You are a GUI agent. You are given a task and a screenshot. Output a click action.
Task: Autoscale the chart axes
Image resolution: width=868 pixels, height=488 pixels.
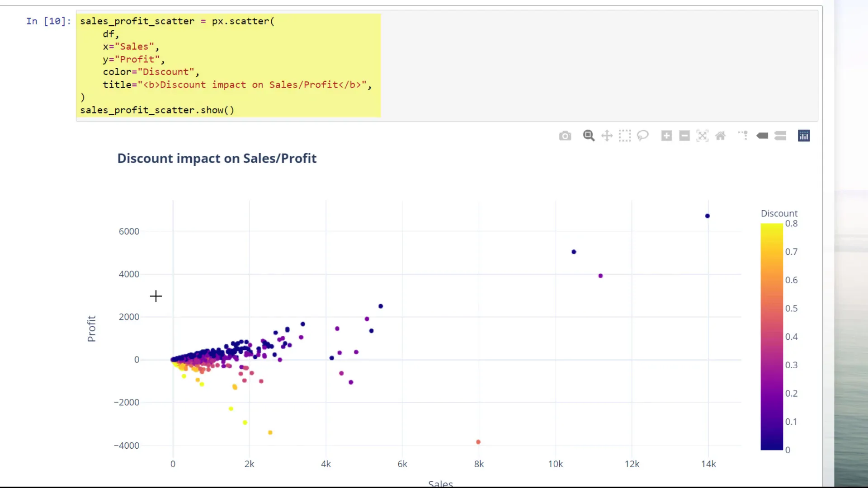click(x=702, y=136)
